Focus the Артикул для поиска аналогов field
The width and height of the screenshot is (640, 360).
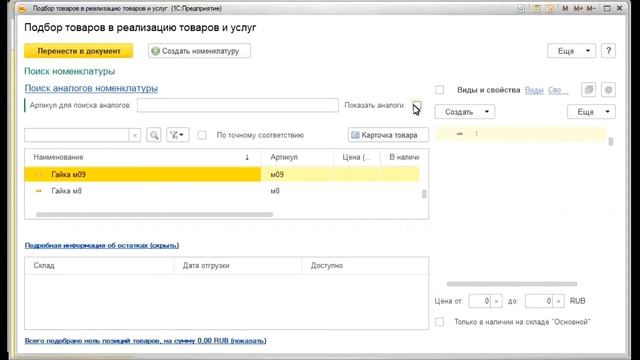[x=238, y=105]
